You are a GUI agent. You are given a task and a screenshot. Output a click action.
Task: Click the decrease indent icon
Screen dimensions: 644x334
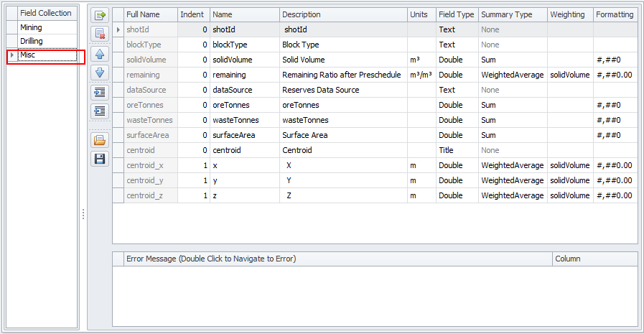[100, 111]
